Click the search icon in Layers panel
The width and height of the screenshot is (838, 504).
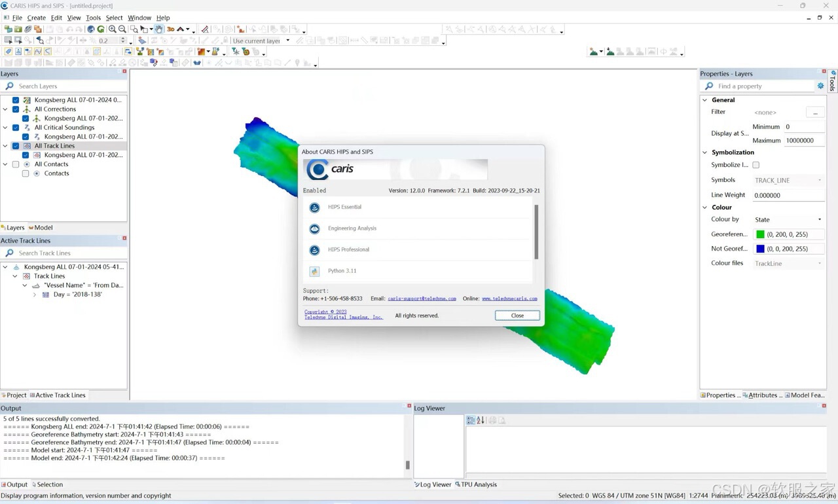pyautogui.click(x=9, y=86)
